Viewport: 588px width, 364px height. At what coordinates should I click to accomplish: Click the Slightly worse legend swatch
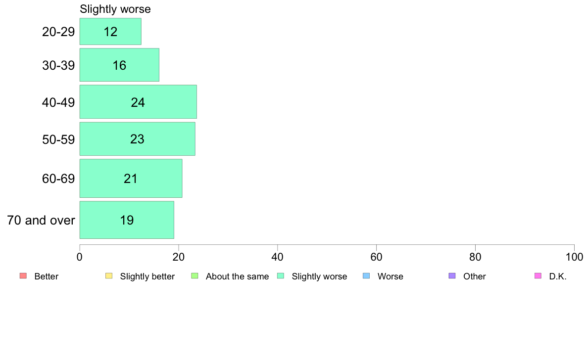(281, 276)
